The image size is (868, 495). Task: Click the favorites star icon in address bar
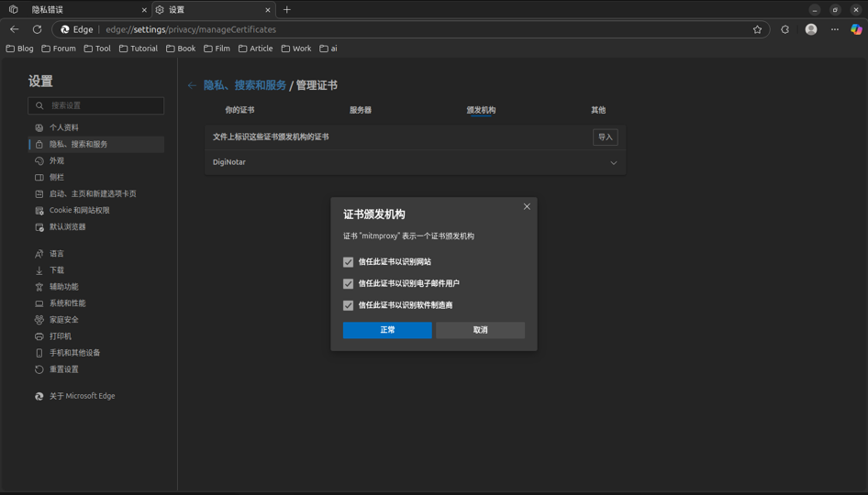click(757, 29)
